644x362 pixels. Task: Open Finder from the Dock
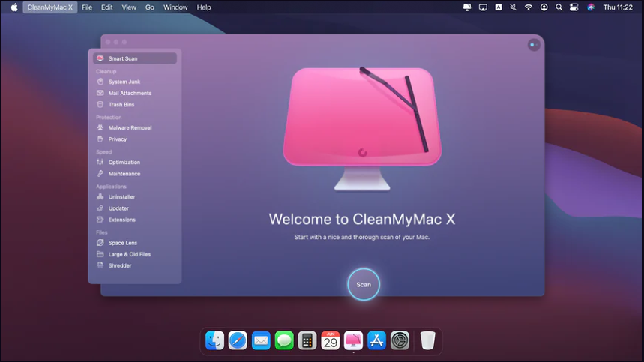click(215, 340)
